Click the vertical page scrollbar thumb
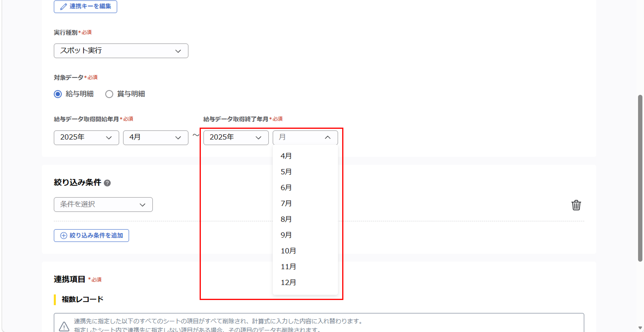This screenshot has height=332, width=644. click(640, 178)
